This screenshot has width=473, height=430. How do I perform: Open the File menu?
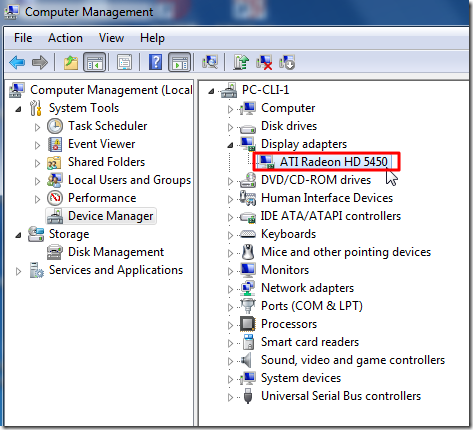click(23, 38)
